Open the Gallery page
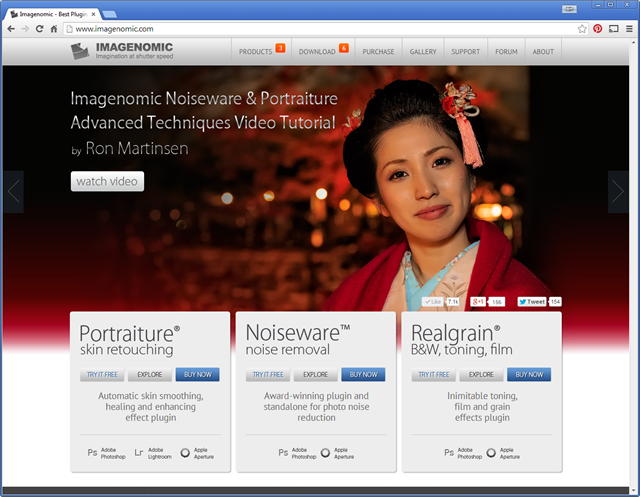 click(423, 51)
